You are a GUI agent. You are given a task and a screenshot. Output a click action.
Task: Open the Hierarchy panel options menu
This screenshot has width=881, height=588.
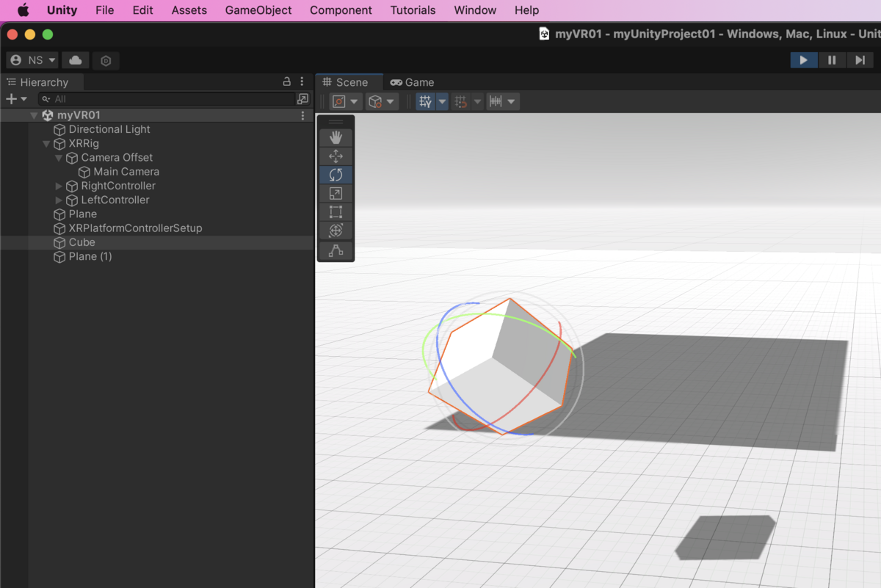(x=302, y=82)
